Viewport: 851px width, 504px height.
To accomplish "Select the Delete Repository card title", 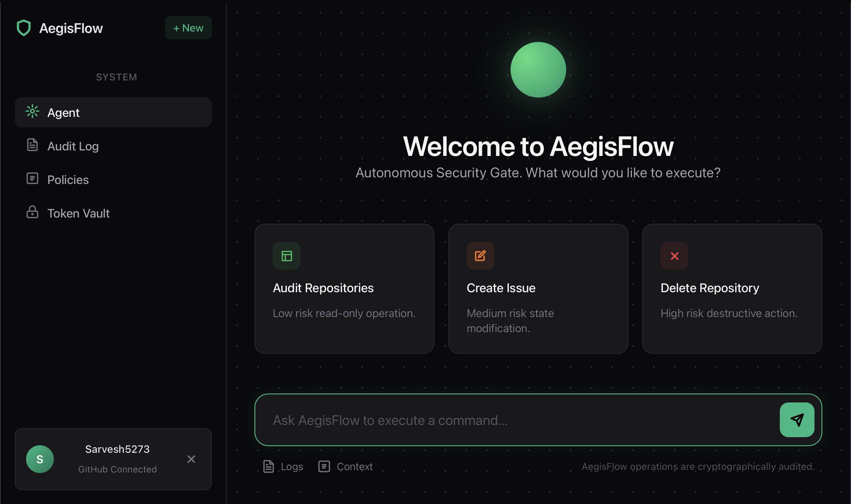I will [709, 288].
